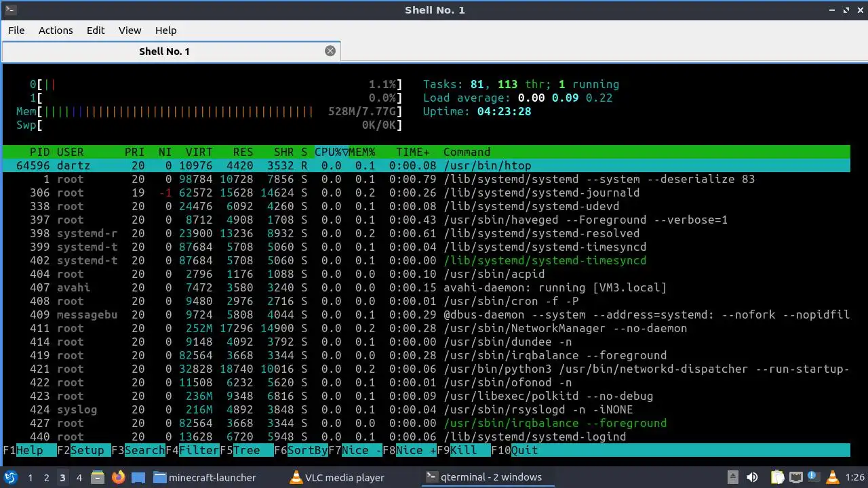The image size is (868, 488).
Task: Switch to the minecraft-launcher taskbar window
Action: [x=216, y=477]
